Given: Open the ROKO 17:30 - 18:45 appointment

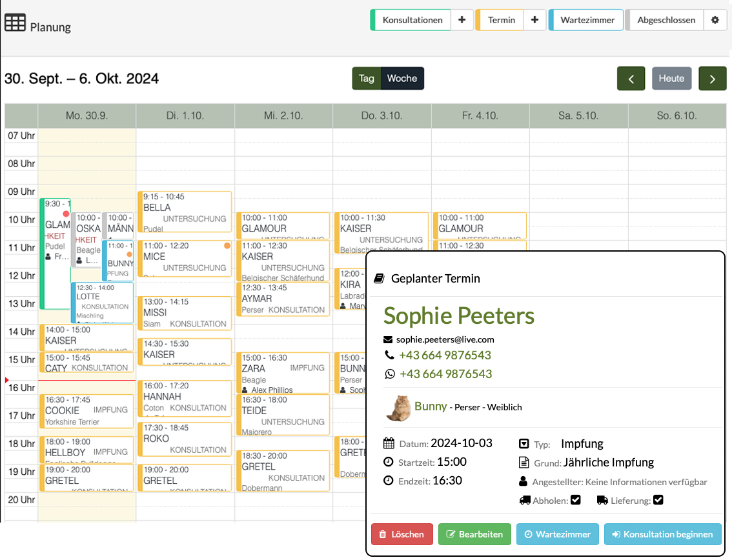Looking at the screenshot, I should click(185, 439).
